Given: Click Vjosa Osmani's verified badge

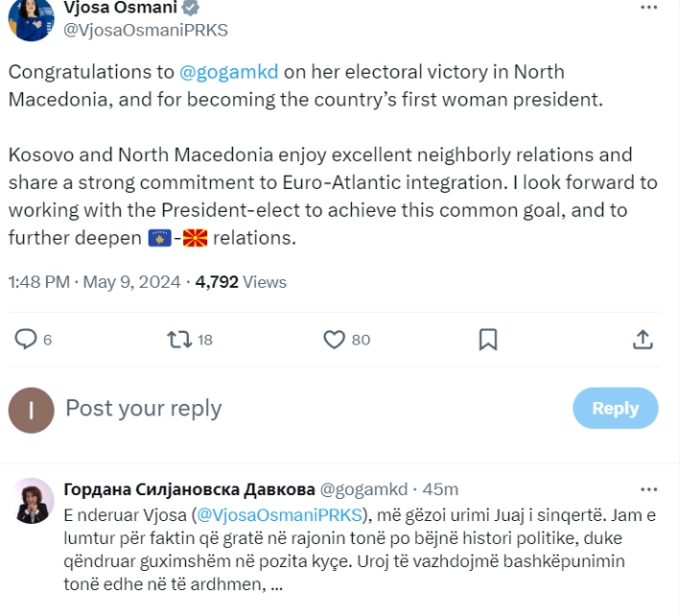Looking at the screenshot, I should [191, 8].
